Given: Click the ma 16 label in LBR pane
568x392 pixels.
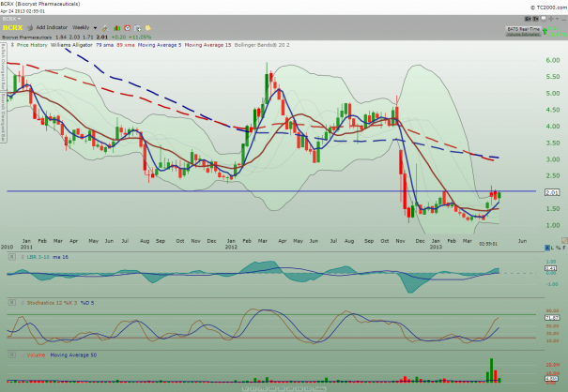Looking at the screenshot, I should point(60,257).
